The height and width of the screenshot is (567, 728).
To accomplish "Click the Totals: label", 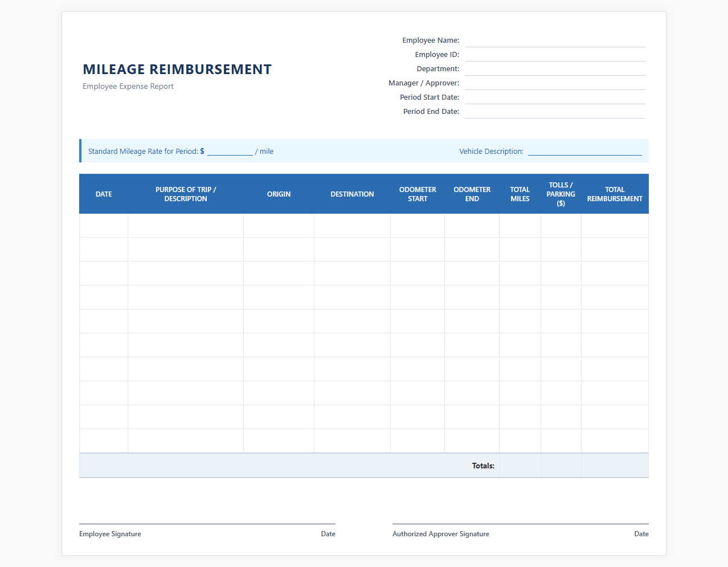I will click(483, 466).
